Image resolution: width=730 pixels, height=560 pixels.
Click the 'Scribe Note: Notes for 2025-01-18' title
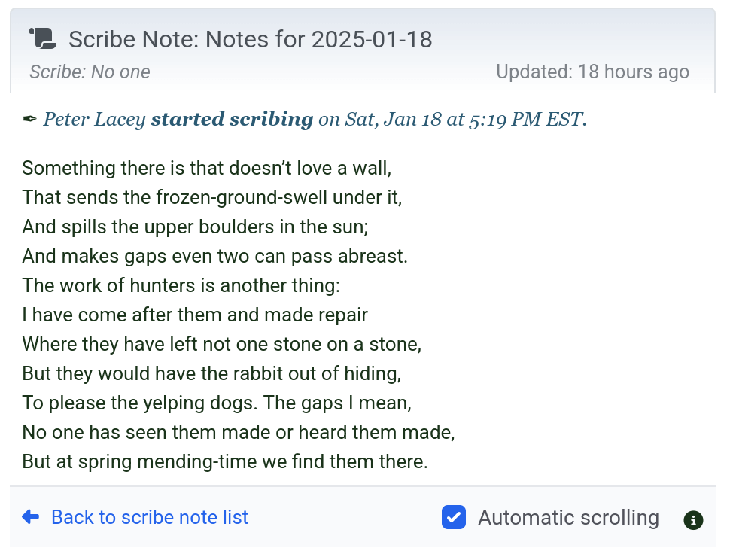point(250,39)
